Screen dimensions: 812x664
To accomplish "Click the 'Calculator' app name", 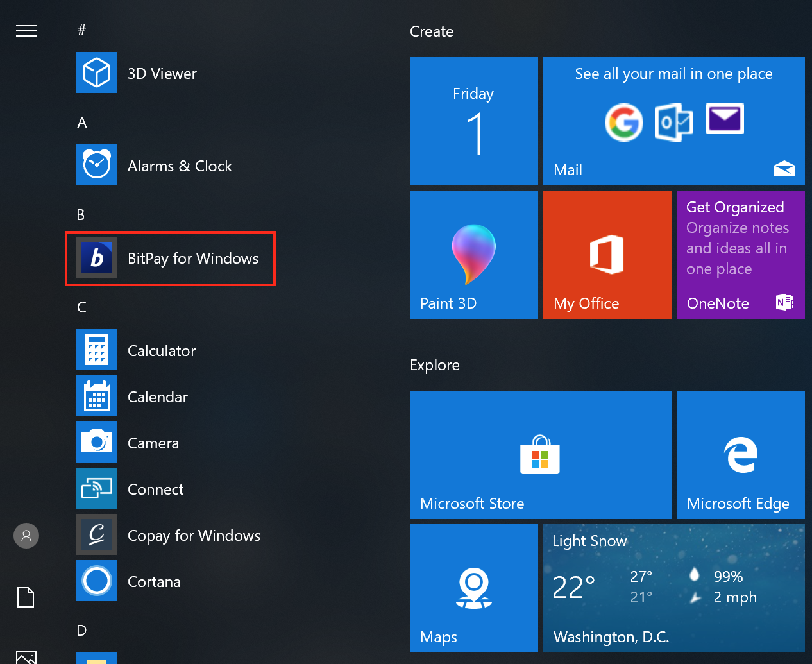I will [162, 351].
